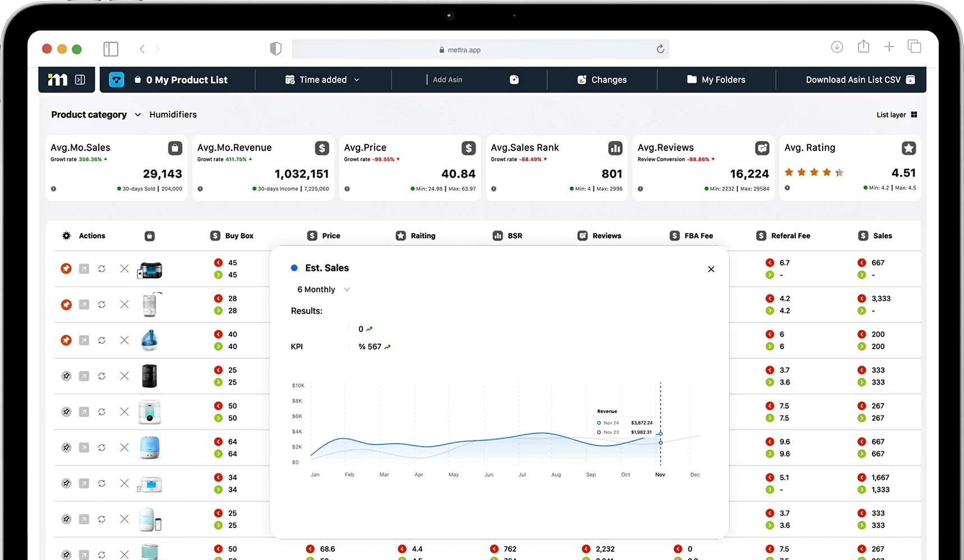
Task: Refresh the product row with Buy Box 34
Action: [102, 483]
